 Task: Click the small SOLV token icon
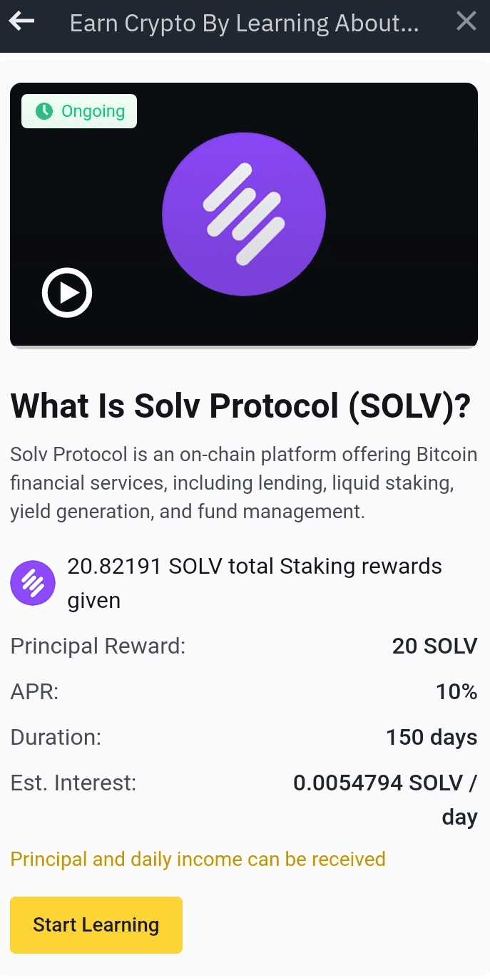[33, 583]
